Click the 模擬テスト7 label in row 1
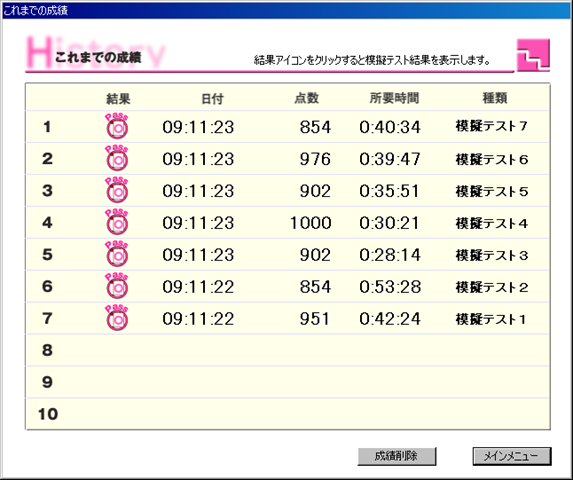Viewport: 573px width, 480px height. (x=492, y=126)
